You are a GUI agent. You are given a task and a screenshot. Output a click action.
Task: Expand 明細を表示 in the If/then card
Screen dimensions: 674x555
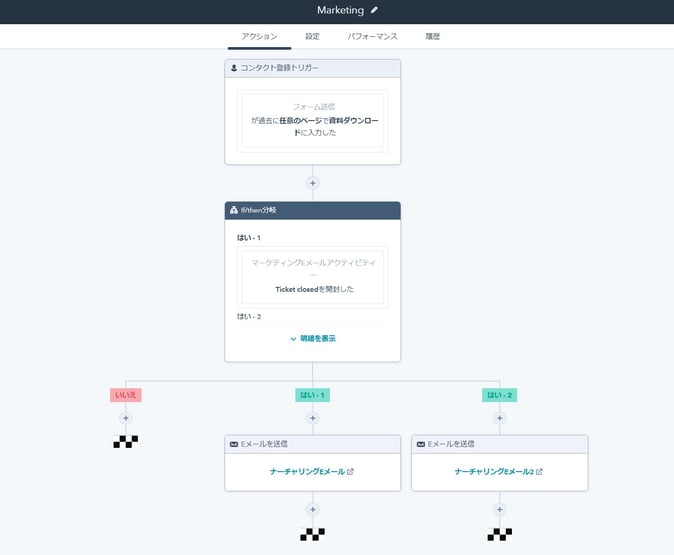point(312,339)
